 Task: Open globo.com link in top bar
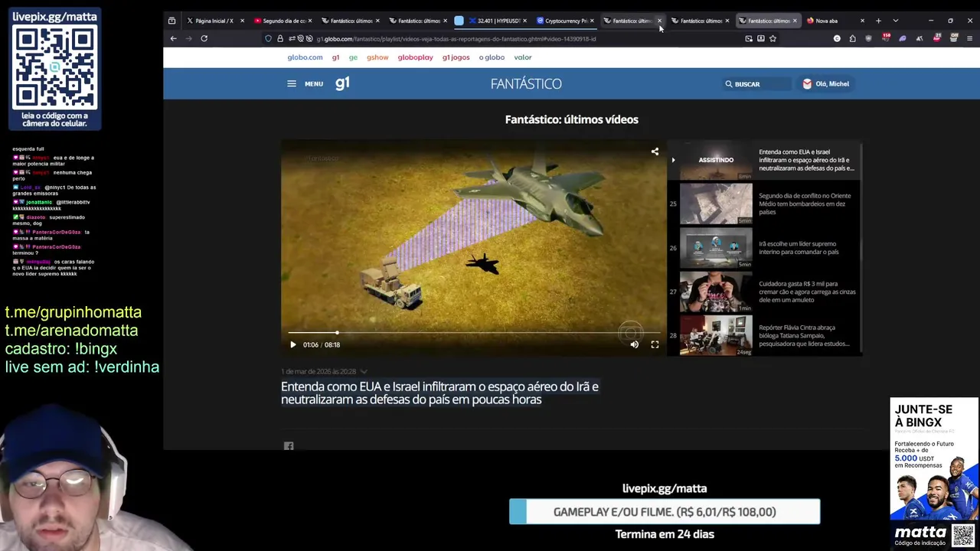305,57
